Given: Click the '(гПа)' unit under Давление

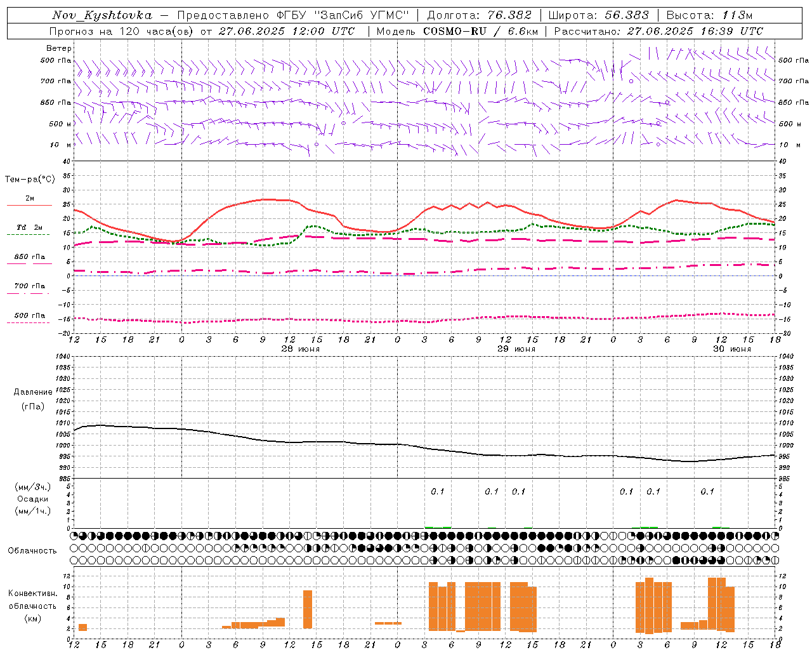Looking at the screenshot, I should pyautogui.click(x=33, y=406).
